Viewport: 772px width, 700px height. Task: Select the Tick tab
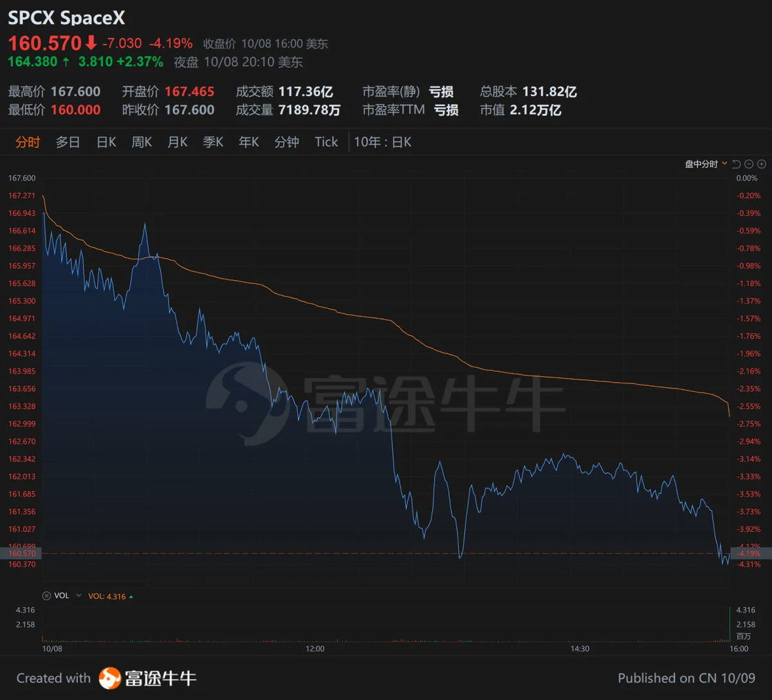[x=326, y=142]
